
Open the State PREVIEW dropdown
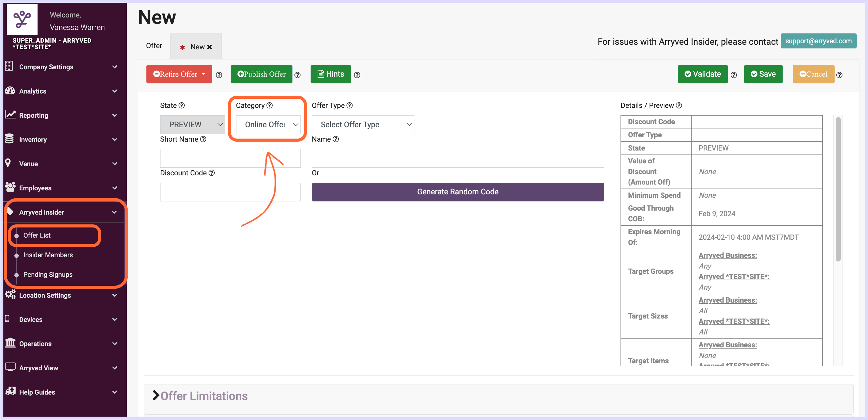click(x=192, y=124)
